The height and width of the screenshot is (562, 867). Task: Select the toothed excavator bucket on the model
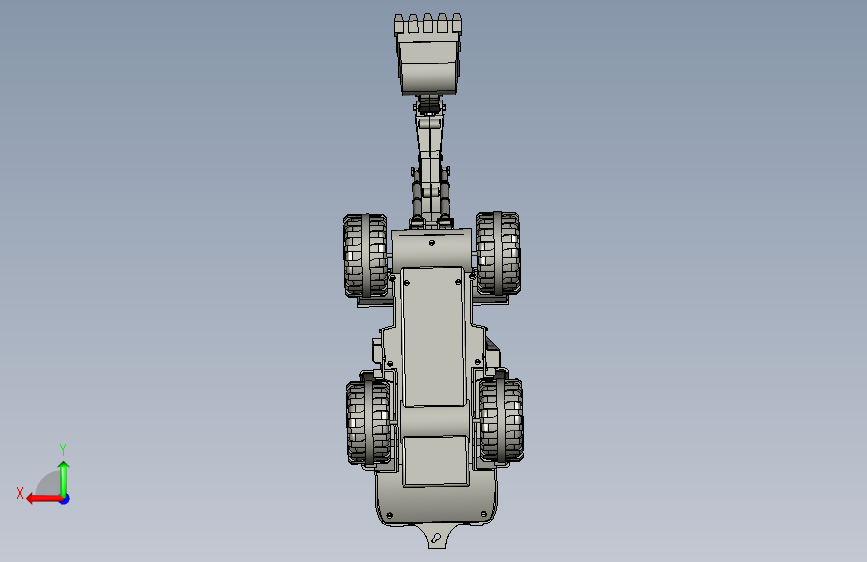(428, 54)
